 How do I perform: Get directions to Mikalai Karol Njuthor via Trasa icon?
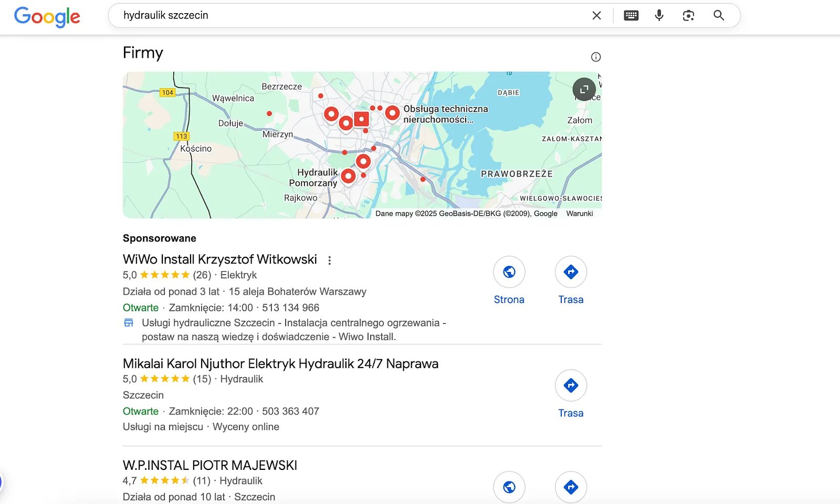pos(571,385)
